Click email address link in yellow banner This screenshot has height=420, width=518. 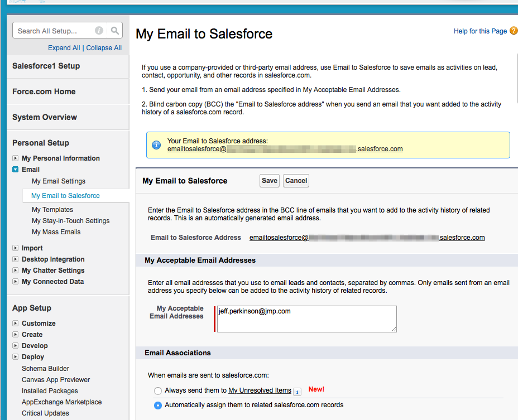[x=285, y=149]
